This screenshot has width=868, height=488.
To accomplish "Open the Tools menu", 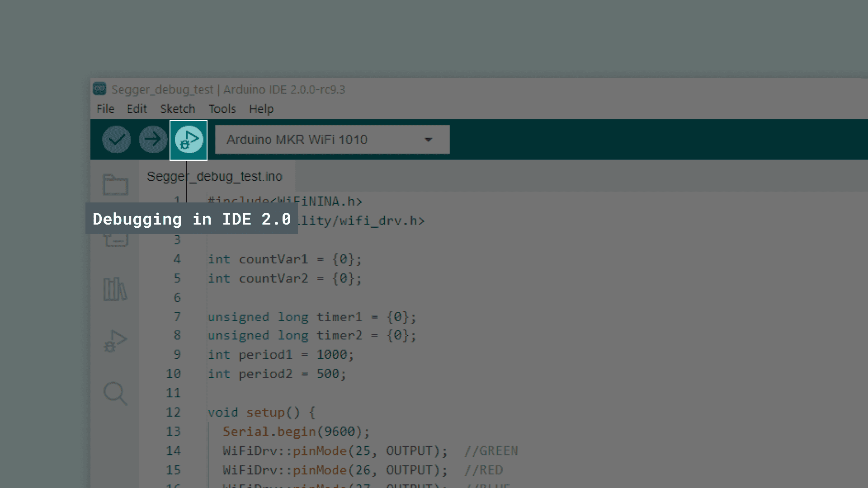I will point(222,109).
